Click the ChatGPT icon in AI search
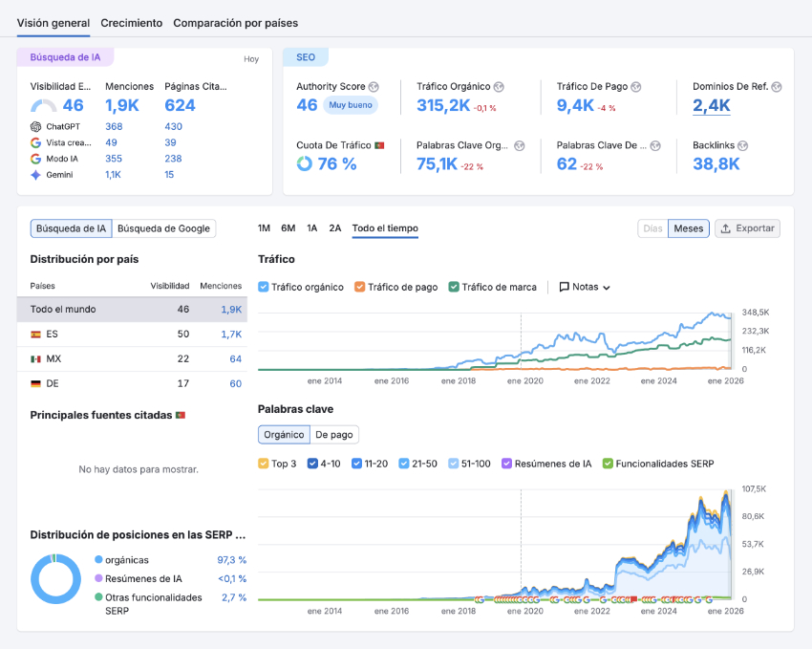The image size is (812, 649). [36, 126]
